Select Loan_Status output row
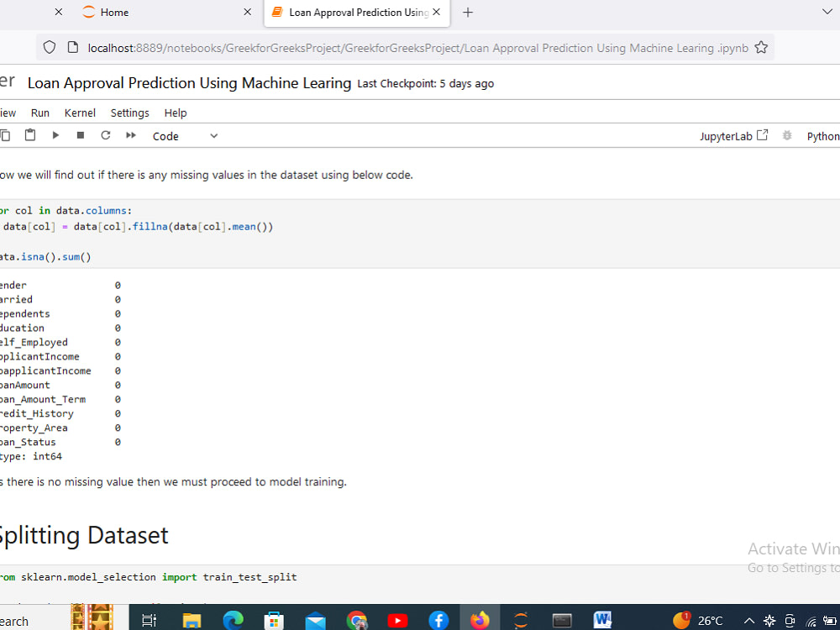The height and width of the screenshot is (630, 840). pyautogui.click(x=60, y=442)
